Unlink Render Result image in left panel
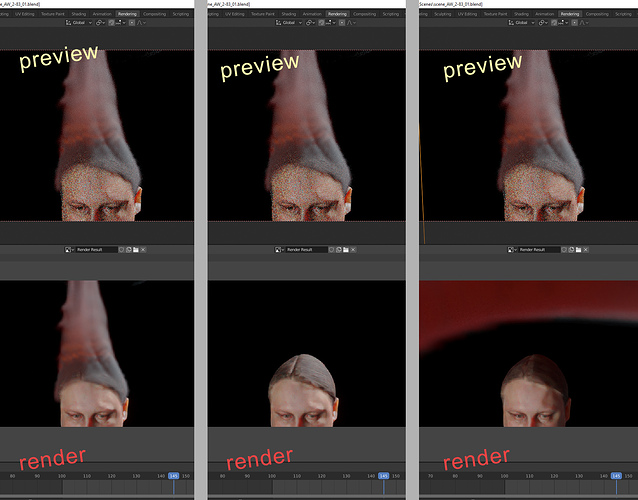Image resolution: width=638 pixels, height=500 pixels. point(143,249)
